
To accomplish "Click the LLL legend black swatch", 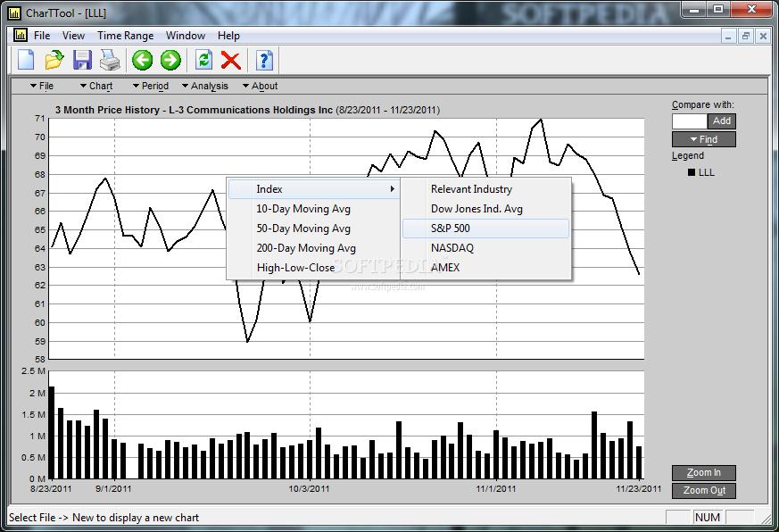I will coord(691,172).
